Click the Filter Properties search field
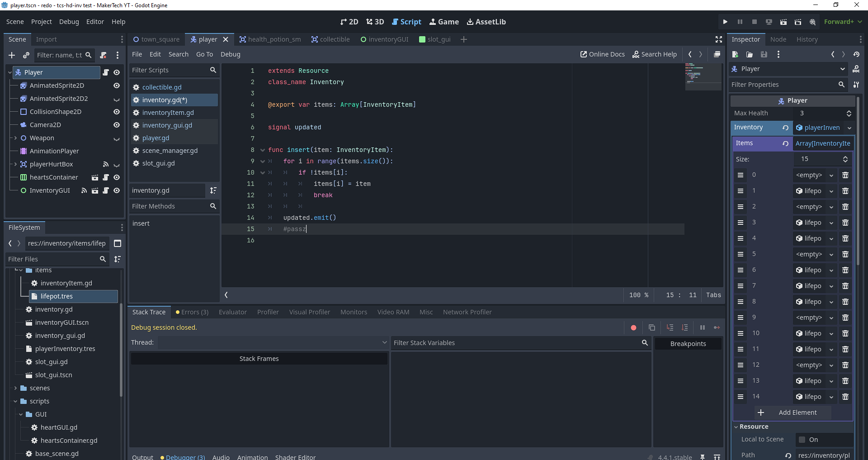The image size is (868, 460). coord(783,85)
